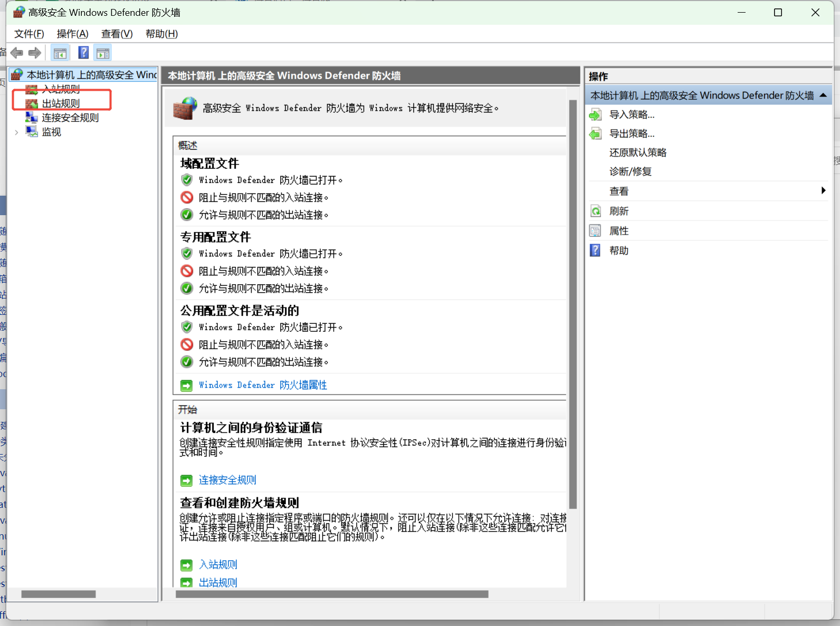The width and height of the screenshot is (840, 626).
Task: Click shield icon in 域配置文件 section
Action: [187, 180]
